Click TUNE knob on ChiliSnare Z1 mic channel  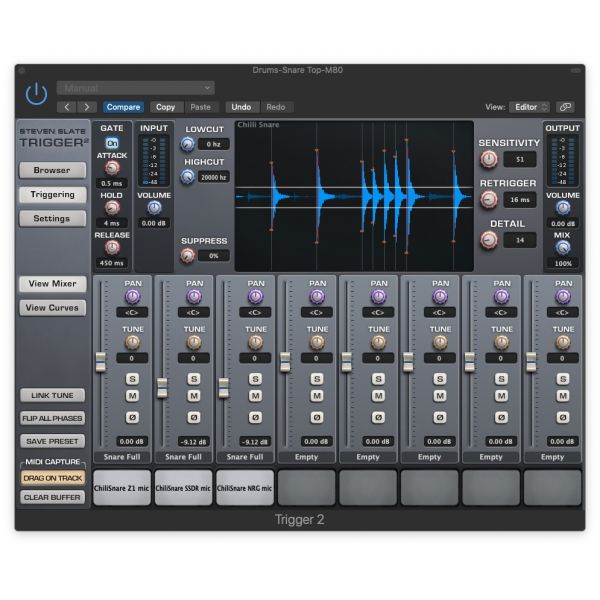[132, 342]
